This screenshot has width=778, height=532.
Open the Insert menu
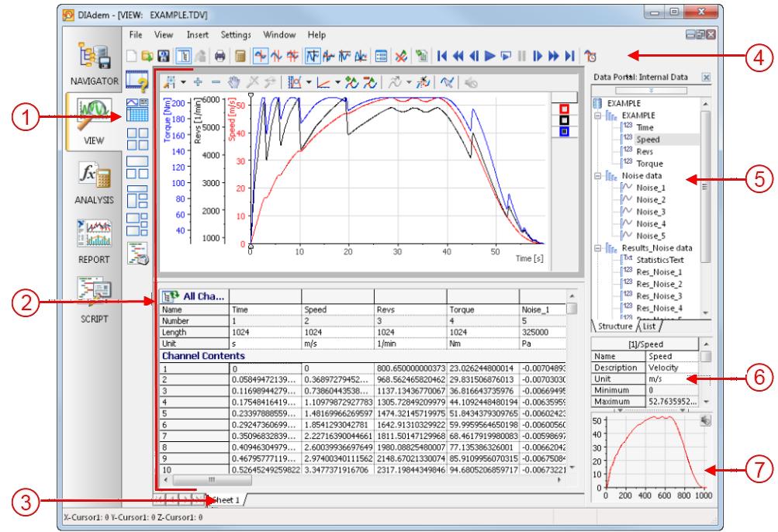196,35
